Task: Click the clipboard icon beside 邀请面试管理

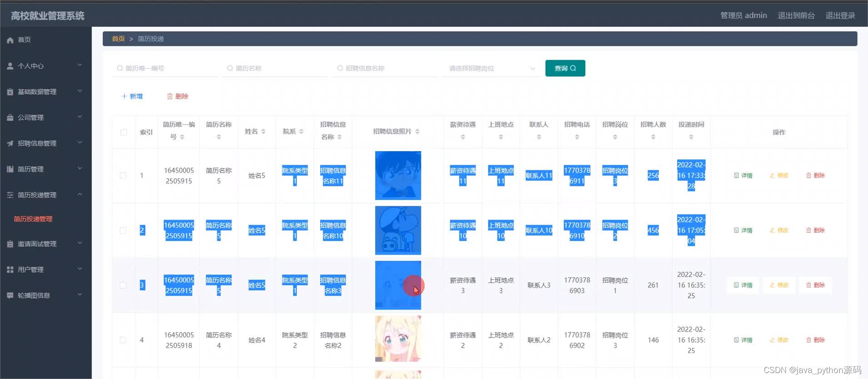Action: [10, 244]
